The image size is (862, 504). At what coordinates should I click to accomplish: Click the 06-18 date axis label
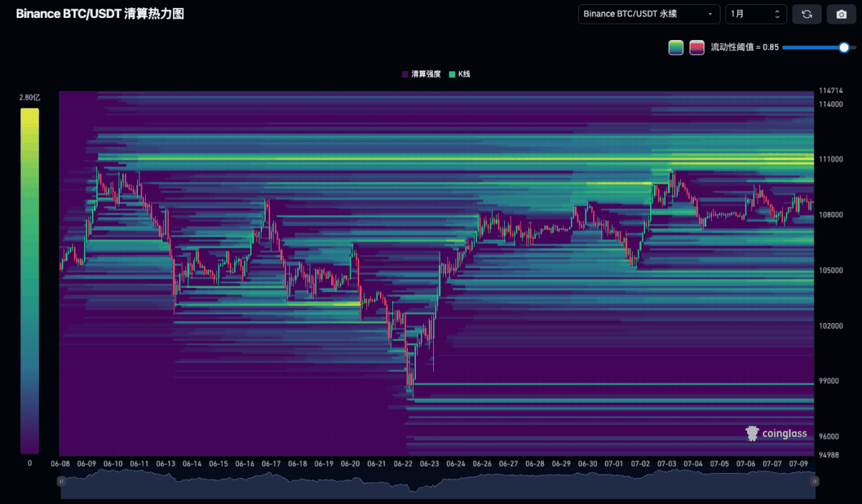(x=298, y=464)
